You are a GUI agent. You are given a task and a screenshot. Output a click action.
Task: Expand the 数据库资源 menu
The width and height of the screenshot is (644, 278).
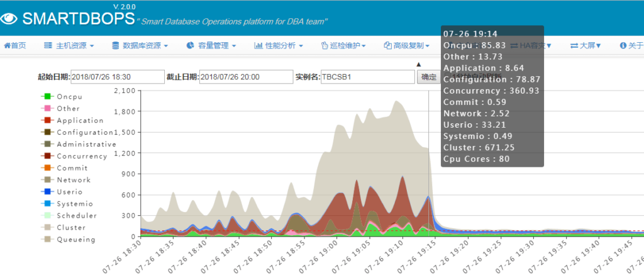140,46
